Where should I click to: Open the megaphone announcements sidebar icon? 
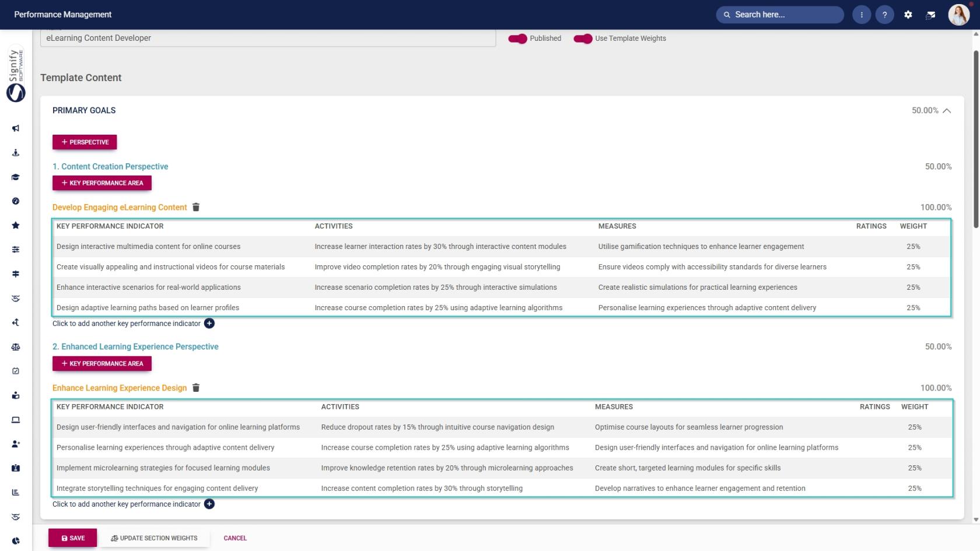16,128
